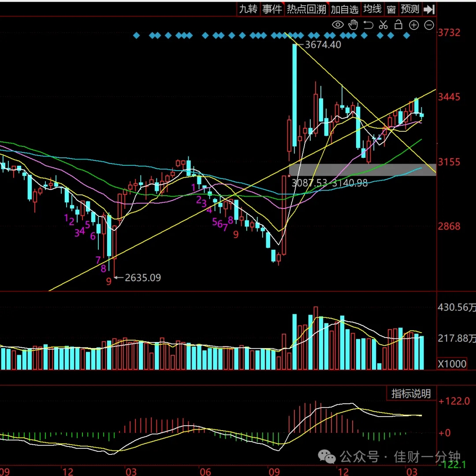This screenshot has width=476, height=476.
Task: Click the 2868 price axis value
Action: click(449, 227)
